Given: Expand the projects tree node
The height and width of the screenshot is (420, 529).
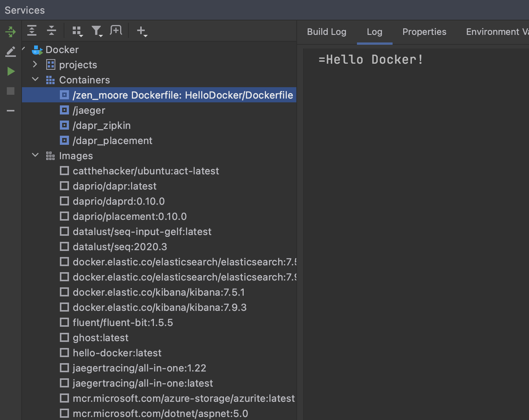Looking at the screenshot, I should (34, 64).
